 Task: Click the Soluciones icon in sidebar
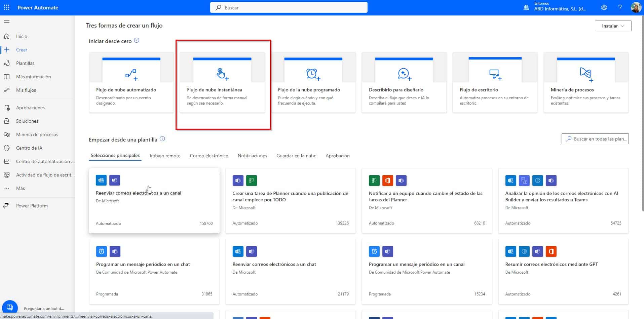click(7, 121)
